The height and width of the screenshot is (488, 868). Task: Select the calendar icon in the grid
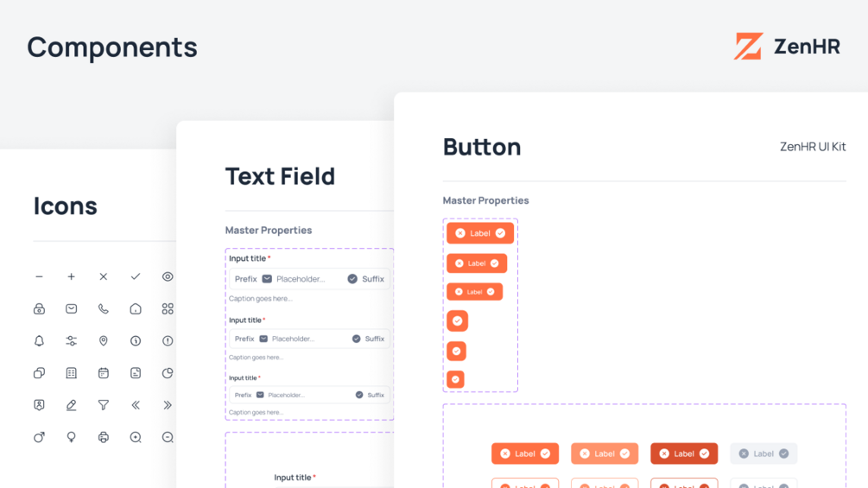(x=104, y=373)
